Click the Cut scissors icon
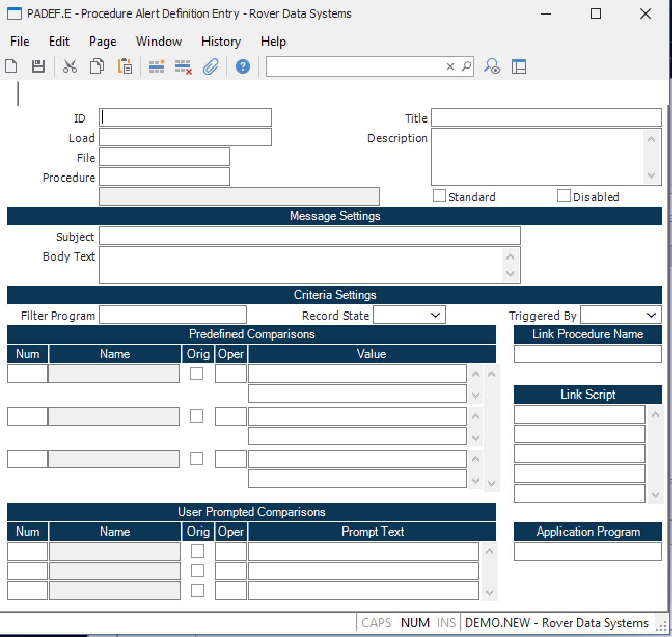The image size is (672, 637). point(70,66)
